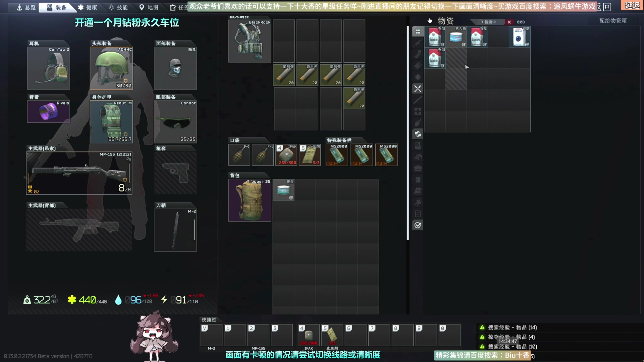Choose the weapons rifle filter icon
644x362 pixels.
point(418,43)
